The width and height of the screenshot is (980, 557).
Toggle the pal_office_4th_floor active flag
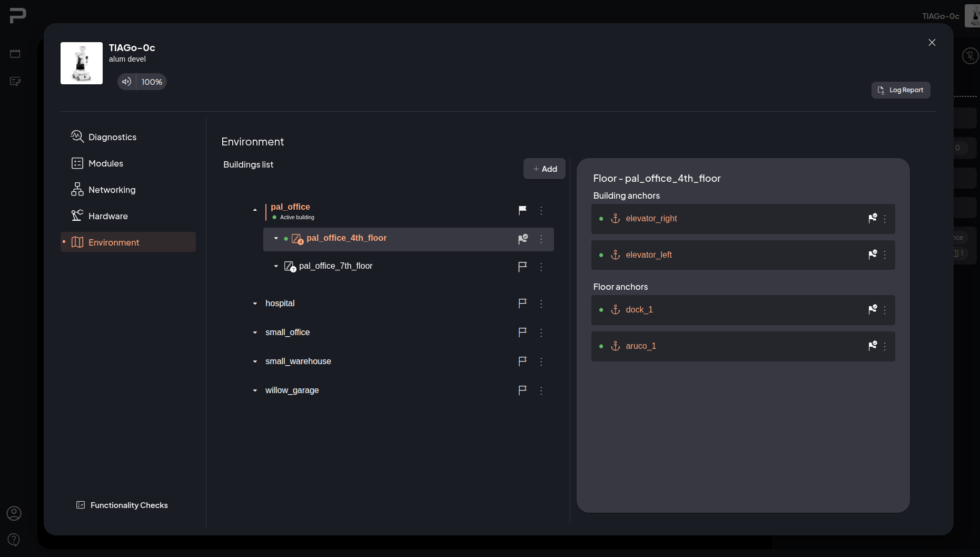tap(522, 239)
